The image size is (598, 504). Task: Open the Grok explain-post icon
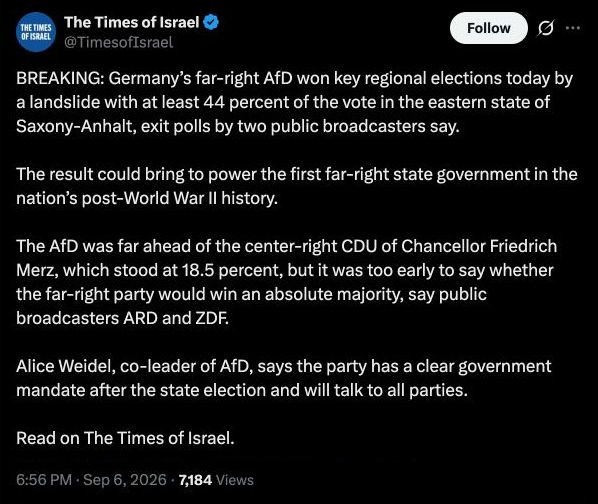(545, 28)
